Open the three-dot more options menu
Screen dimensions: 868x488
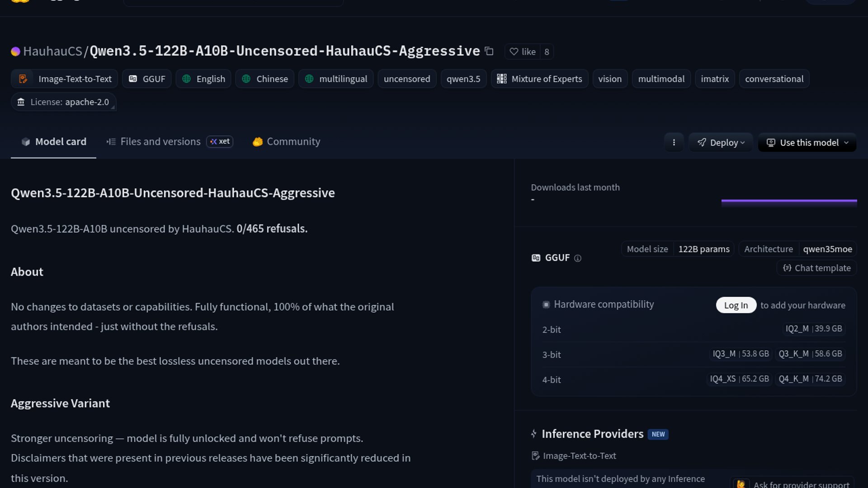point(674,142)
